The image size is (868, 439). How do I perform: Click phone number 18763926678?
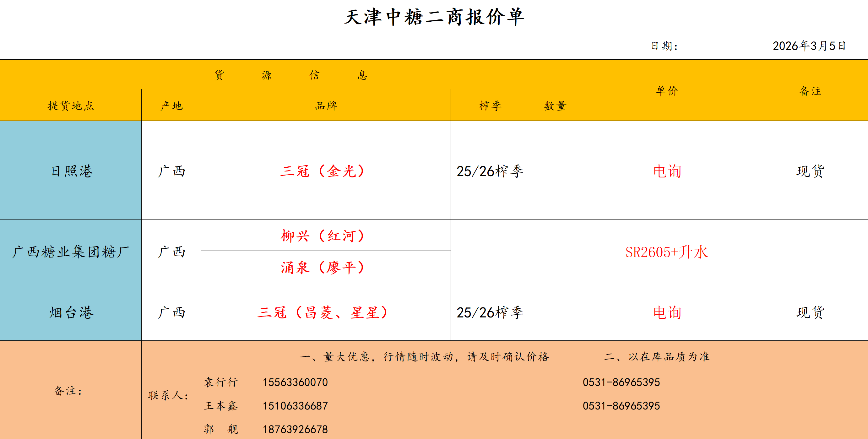pyautogui.click(x=295, y=429)
